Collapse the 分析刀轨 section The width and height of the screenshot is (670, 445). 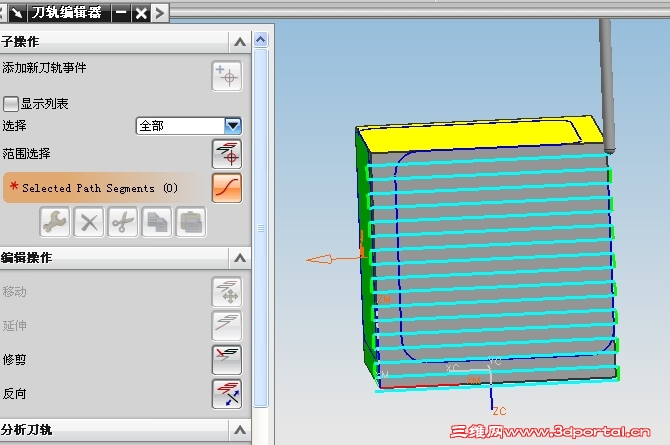[240, 430]
